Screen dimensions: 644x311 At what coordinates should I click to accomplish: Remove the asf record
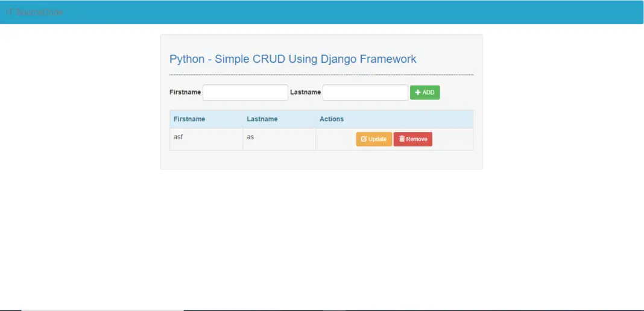tap(413, 139)
